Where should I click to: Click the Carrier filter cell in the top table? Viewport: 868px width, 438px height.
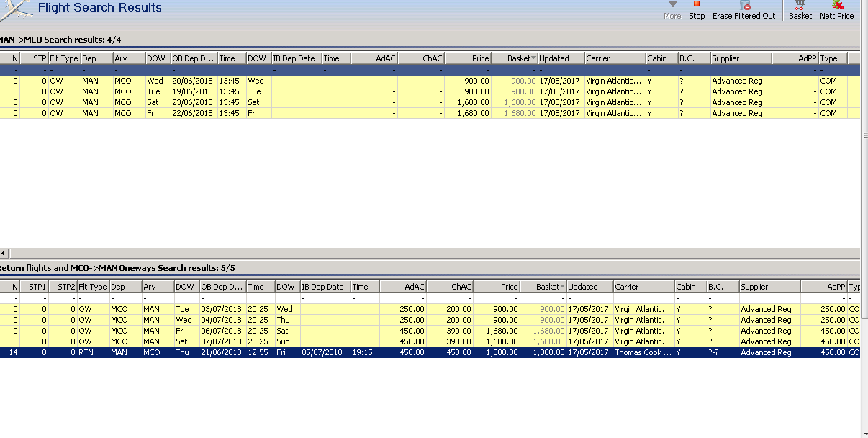(615, 70)
